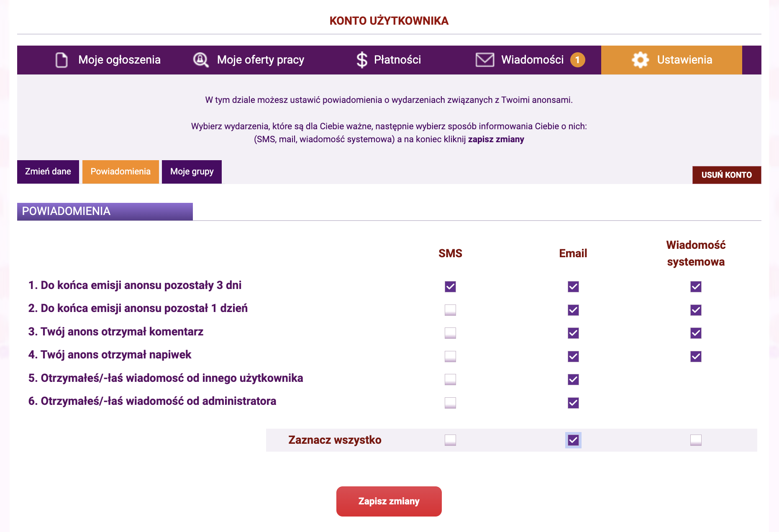Uncheck system message for napiwek notification
This screenshot has width=779, height=532.
tap(696, 356)
